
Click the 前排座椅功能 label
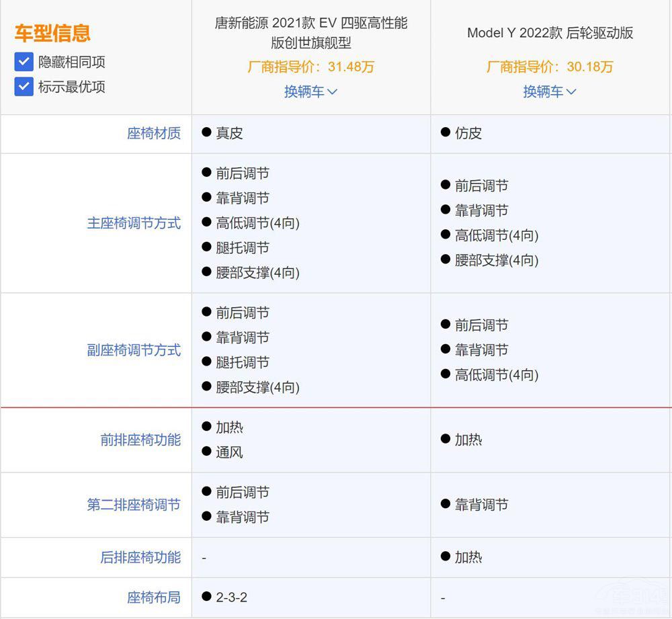click(140, 440)
